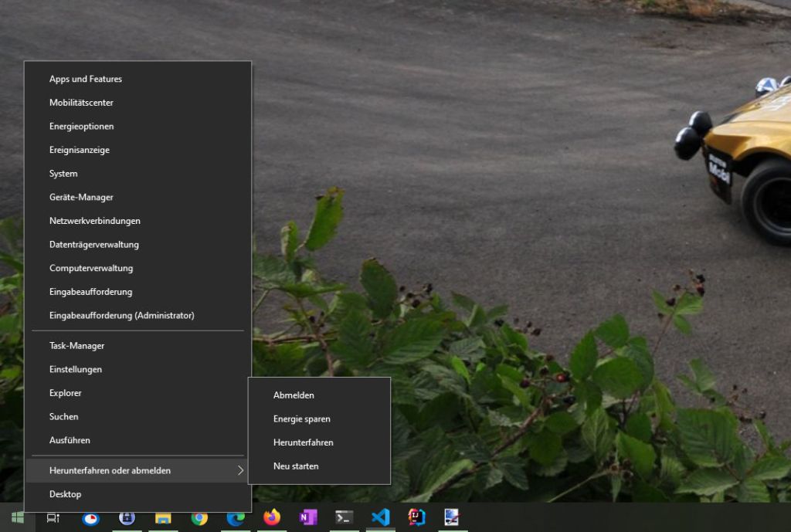Click 'Eingabeaufforderung (Administrator)' entry
This screenshot has width=791, height=532.
121,316
